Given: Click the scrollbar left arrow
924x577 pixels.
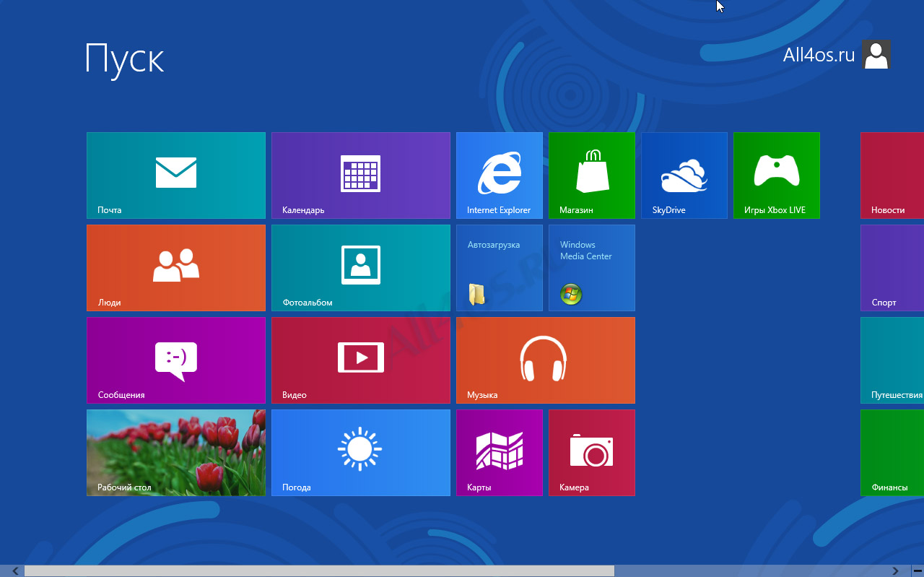Looking at the screenshot, I should click(x=16, y=571).
